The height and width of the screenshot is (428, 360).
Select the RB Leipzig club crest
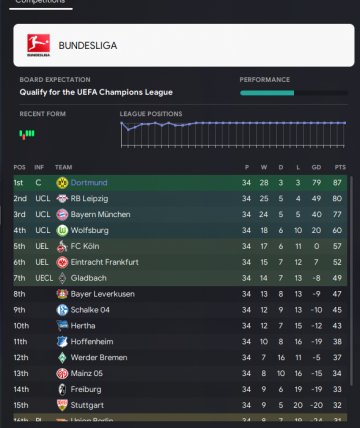click(62, 199)
